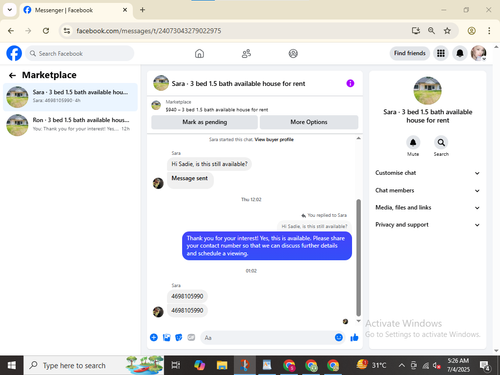Viewport: 500px width, 375px height.
Task: Click the More Options button
Action: click(309, 122)
